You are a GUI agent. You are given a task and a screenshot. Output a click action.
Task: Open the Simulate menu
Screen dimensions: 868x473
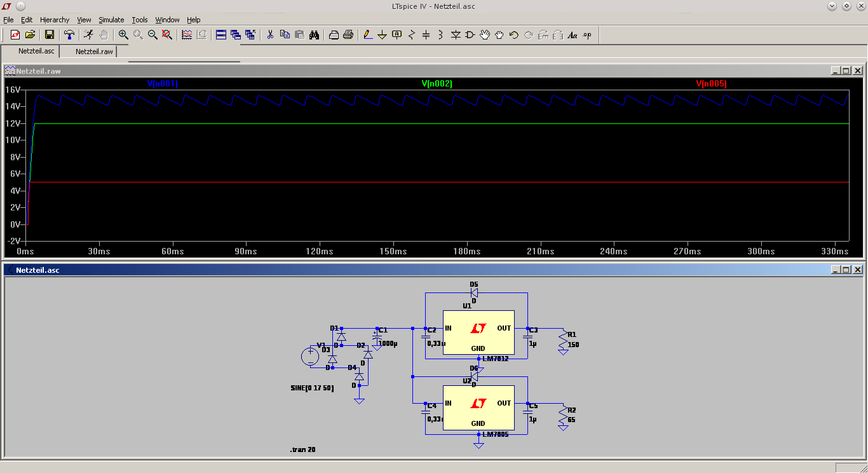pyautogui.click(x=111, y=20)
